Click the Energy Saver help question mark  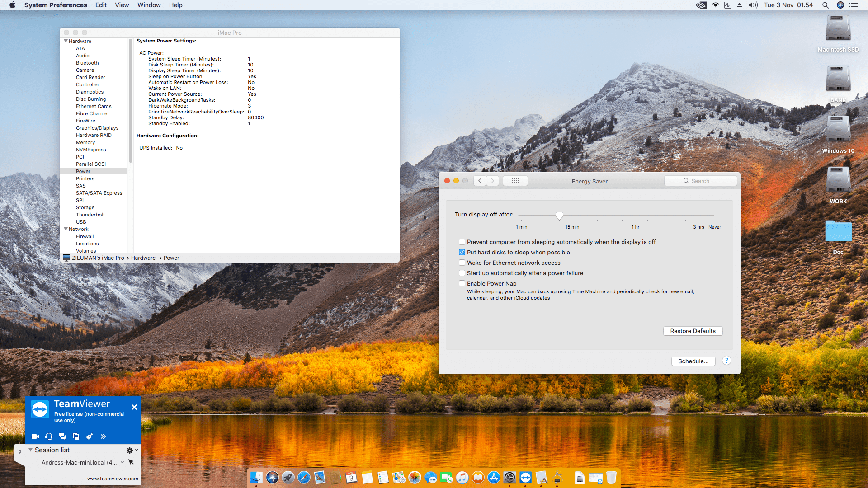726,361
